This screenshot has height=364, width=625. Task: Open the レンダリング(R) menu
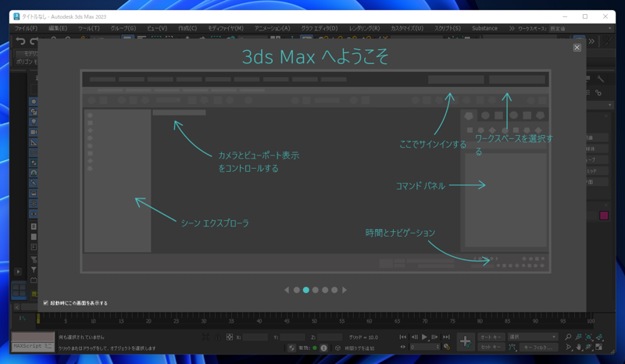364,28
